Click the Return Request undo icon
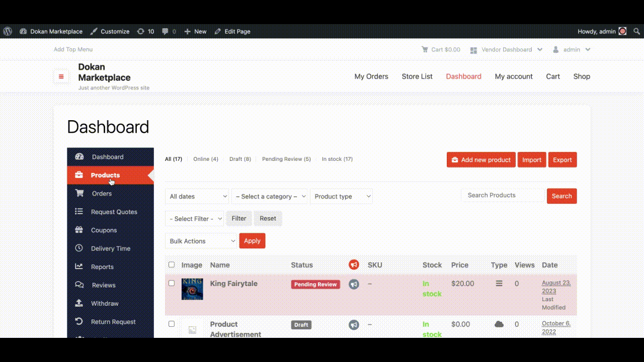The width and height of the screenshot is (644, 362). 79,322
